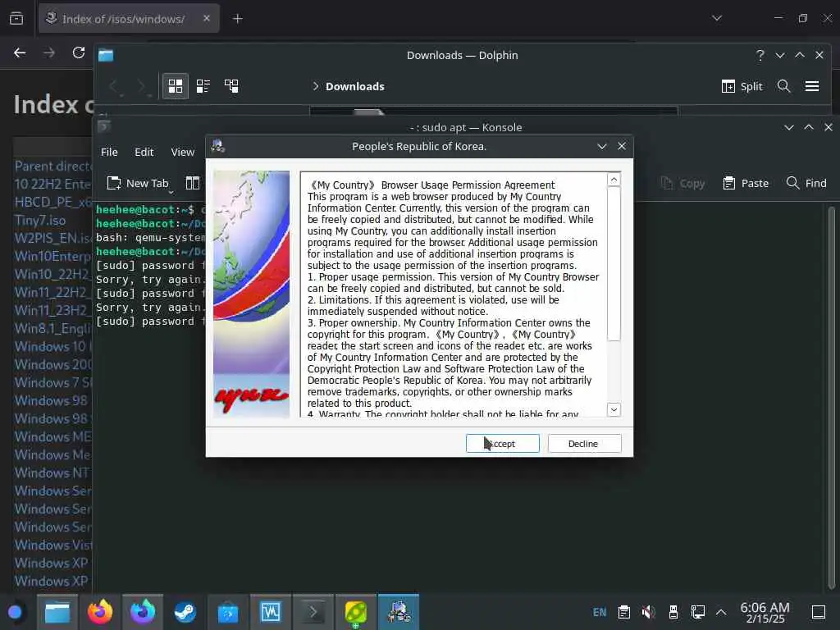This screenshot has height=630, width=840.
Task: Launch Steam from the taskbar
Action: (x=185, y=612)
